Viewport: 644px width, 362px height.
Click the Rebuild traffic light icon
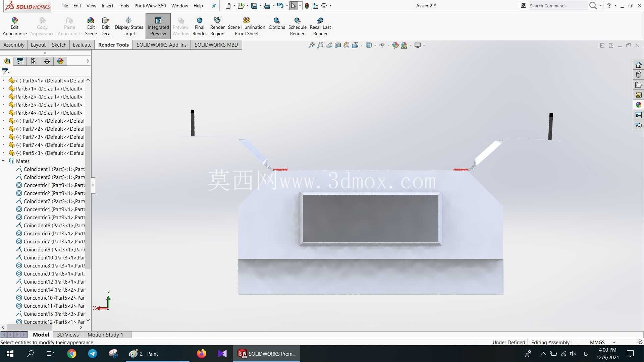pos(307,6)
